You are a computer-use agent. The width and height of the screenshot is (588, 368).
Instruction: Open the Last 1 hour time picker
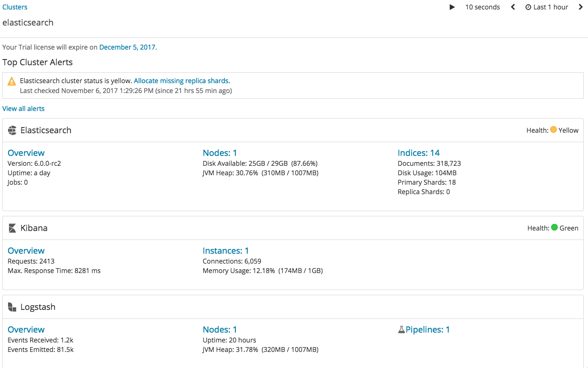(x=547, y=7)
